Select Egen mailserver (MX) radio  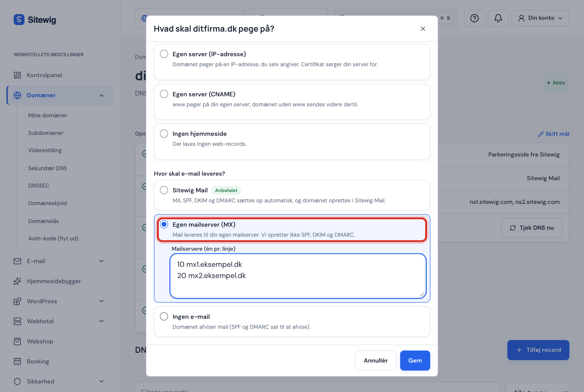164,224
